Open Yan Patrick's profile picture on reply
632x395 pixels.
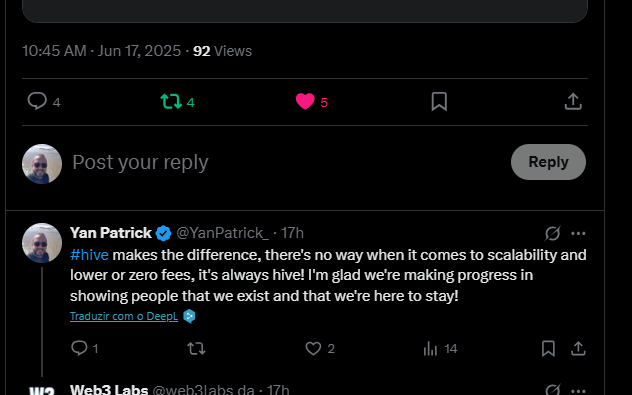click(x=42, y=243)
